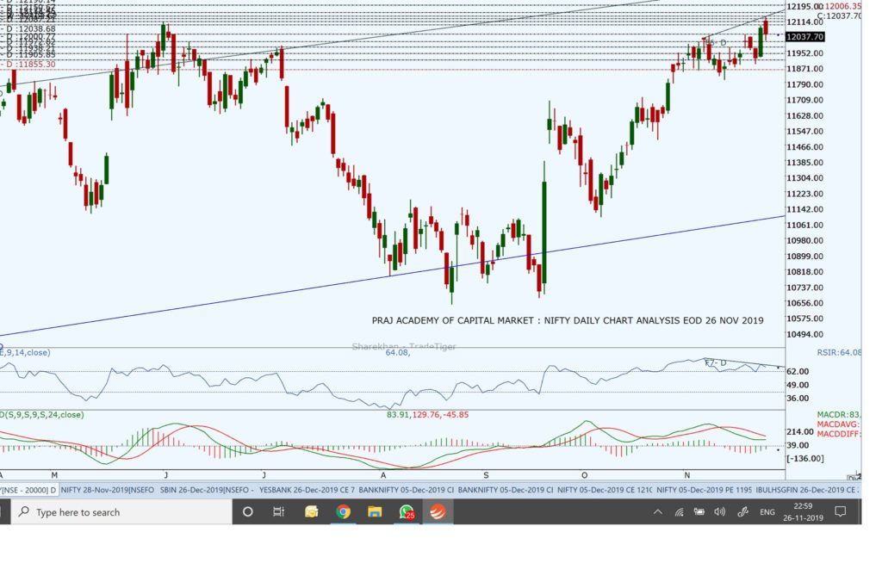Open the YESBANK 26-Dec-2019 CE tab
Screen dimensions: 882x588
[x=307, y=490]
